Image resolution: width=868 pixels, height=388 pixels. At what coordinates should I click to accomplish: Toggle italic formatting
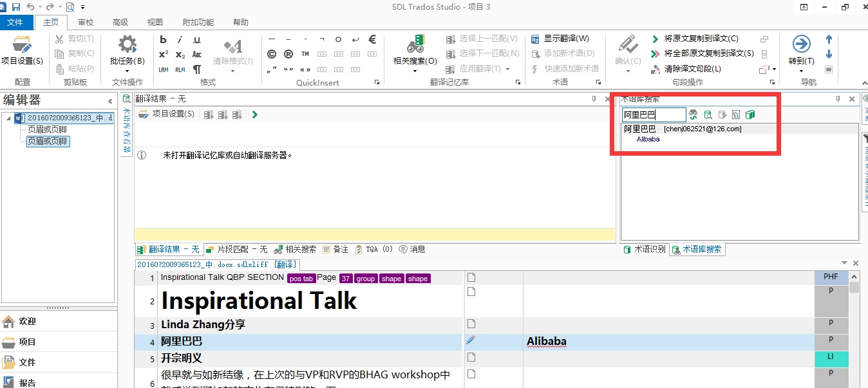click(180, 39)
